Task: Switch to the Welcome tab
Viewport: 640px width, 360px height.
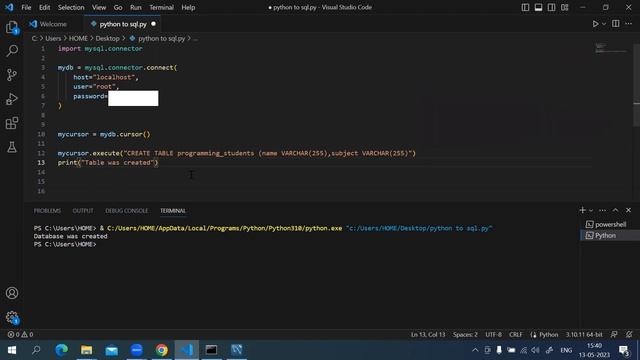Action: 53,24
